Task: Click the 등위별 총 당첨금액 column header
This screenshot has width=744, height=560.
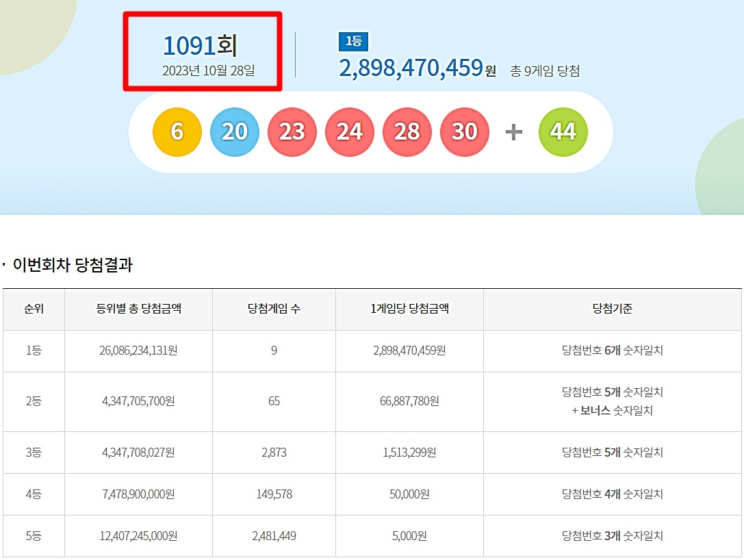Action: point(138,309)
